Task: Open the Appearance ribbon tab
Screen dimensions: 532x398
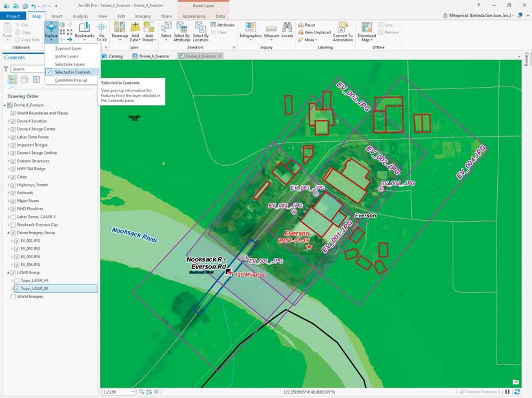Action: (194, 16)
